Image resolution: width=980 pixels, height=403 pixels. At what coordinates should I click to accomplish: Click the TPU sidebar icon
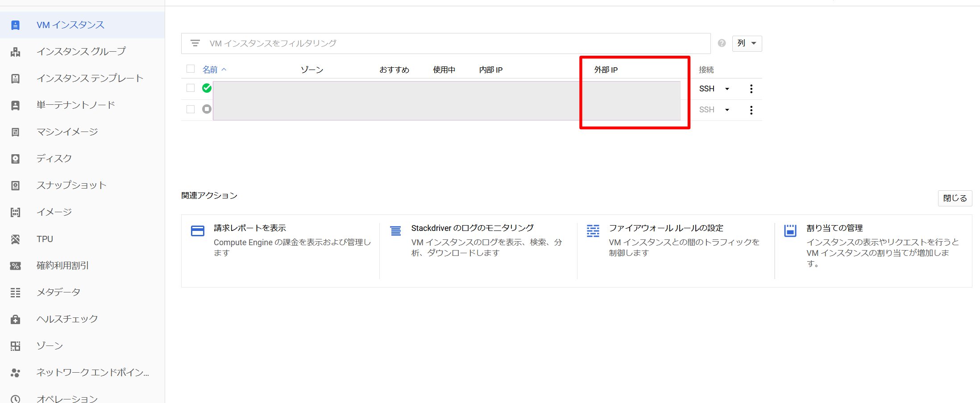pos(15,239)
